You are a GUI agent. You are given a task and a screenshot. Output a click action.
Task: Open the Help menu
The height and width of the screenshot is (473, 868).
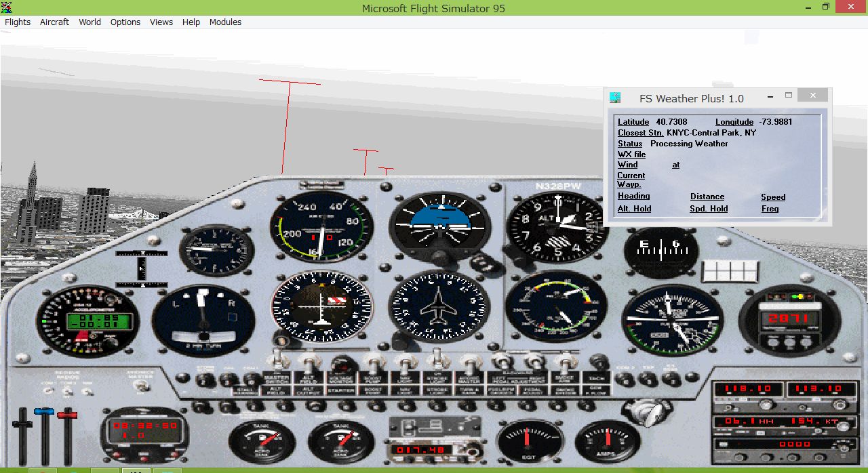tap(191, 22)
